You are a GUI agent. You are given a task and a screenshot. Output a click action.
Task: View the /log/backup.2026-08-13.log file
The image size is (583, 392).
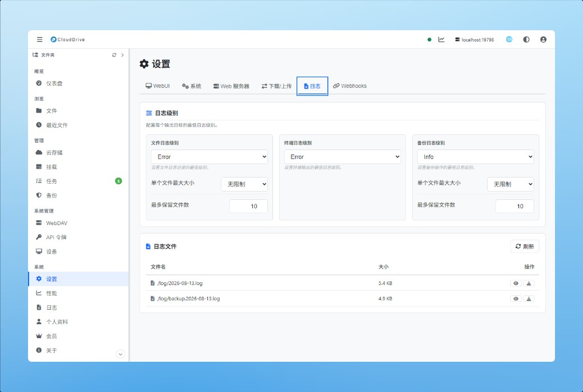pyautogui.click(x=516, y=298)
